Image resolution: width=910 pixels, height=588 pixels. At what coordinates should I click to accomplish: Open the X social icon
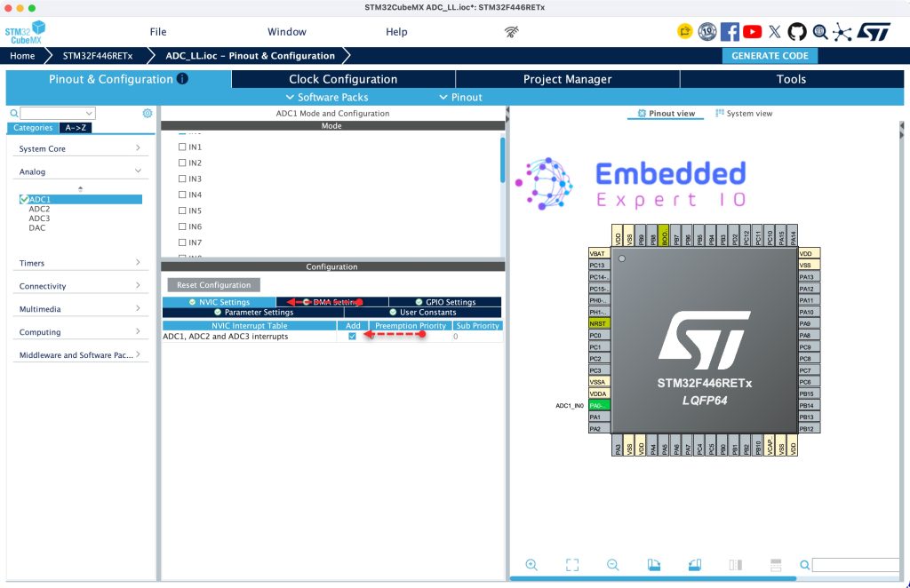pos(775,32)
